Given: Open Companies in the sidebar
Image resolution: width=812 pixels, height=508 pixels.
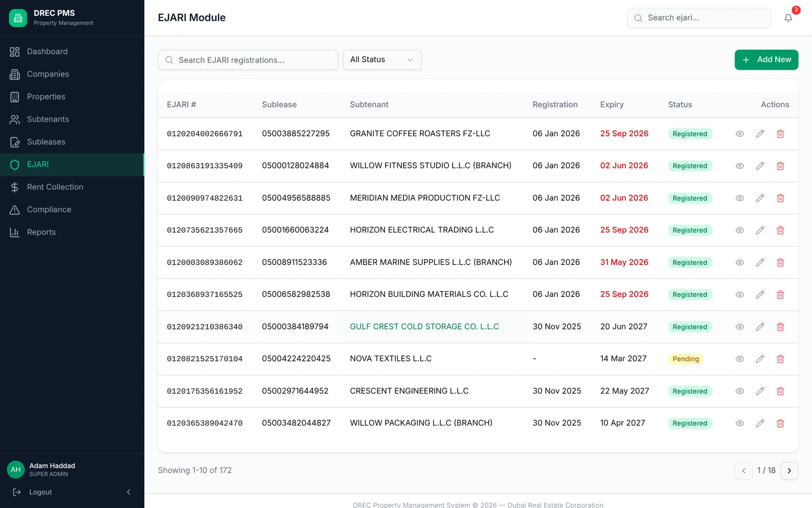Looking at the screenshot, I should [72, 74].
